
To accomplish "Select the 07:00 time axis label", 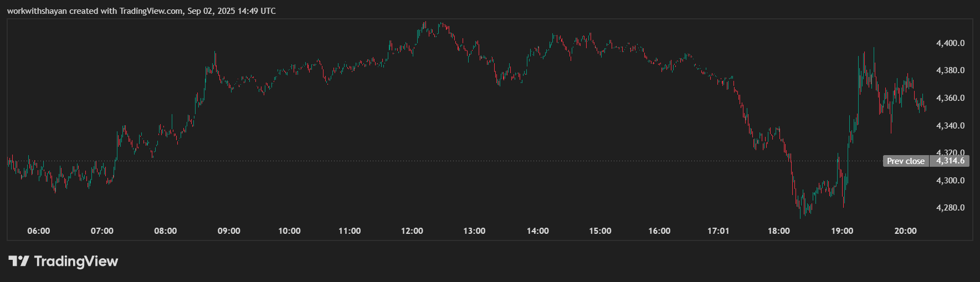I will (x=102, y=231).
